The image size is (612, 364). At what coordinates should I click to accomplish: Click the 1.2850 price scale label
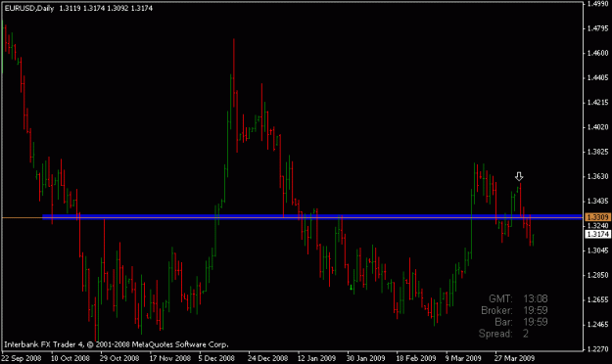(x=597, y=275)
